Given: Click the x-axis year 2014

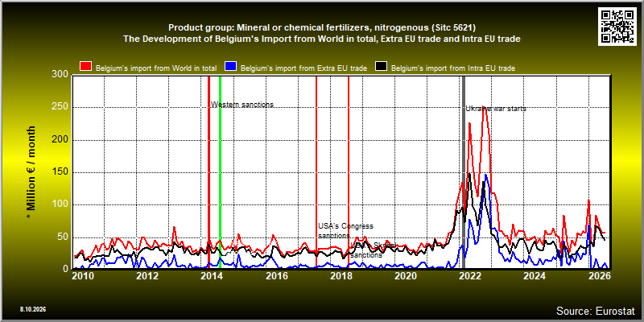Looking at the screenshot, I should (x=212, y=275).
